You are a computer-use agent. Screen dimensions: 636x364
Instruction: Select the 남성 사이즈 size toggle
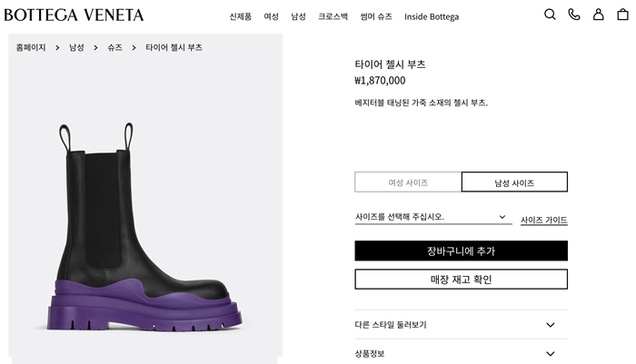(514, 182)
